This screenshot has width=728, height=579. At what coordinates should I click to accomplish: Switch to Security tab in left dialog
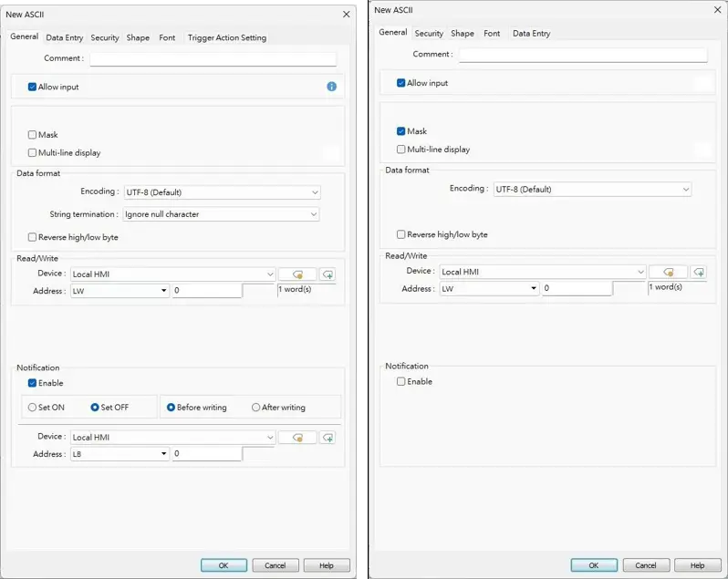pos(105,37)
